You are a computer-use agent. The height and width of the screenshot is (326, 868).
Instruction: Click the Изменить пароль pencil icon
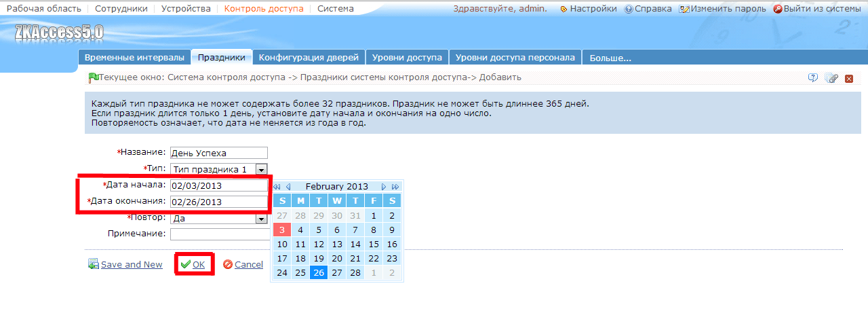click(684, 10)
